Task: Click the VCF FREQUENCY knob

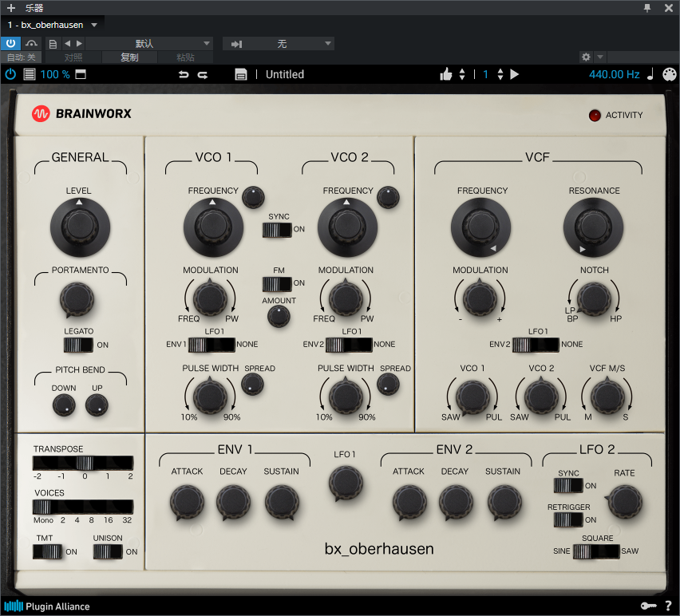Action: click(480, 227)
